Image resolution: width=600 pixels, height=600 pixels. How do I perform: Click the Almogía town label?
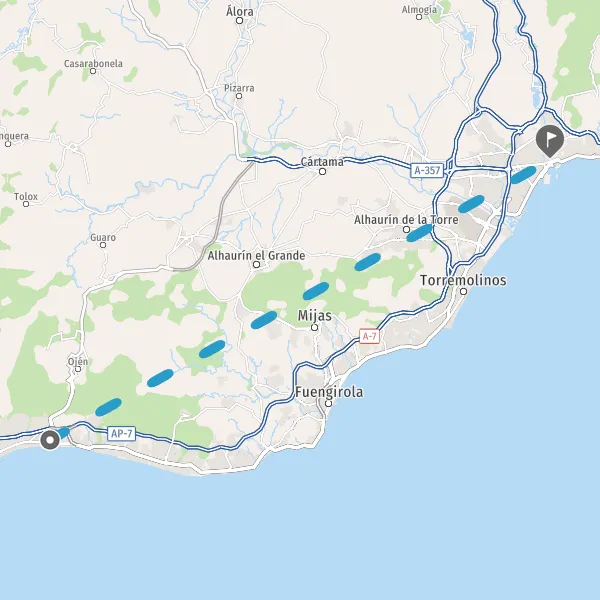pos(419,10)
